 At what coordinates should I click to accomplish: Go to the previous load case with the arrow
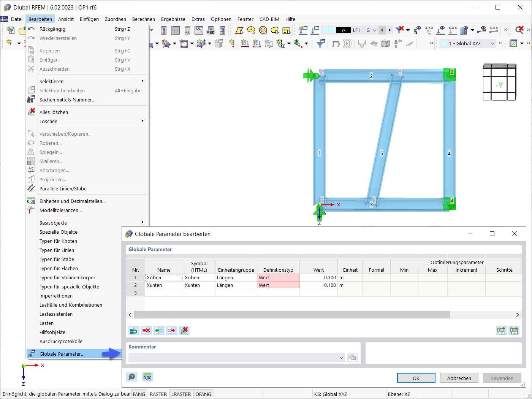click(382, 30)
